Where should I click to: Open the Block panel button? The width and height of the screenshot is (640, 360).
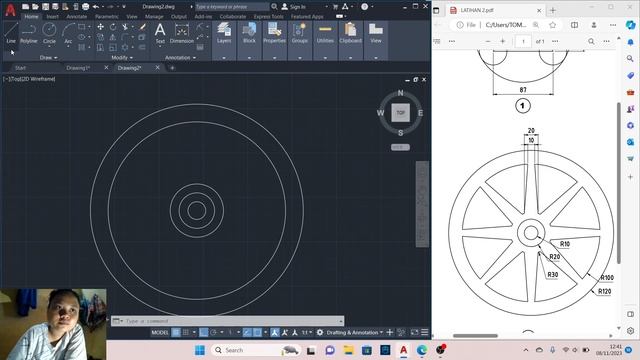(x=249, y=33)
